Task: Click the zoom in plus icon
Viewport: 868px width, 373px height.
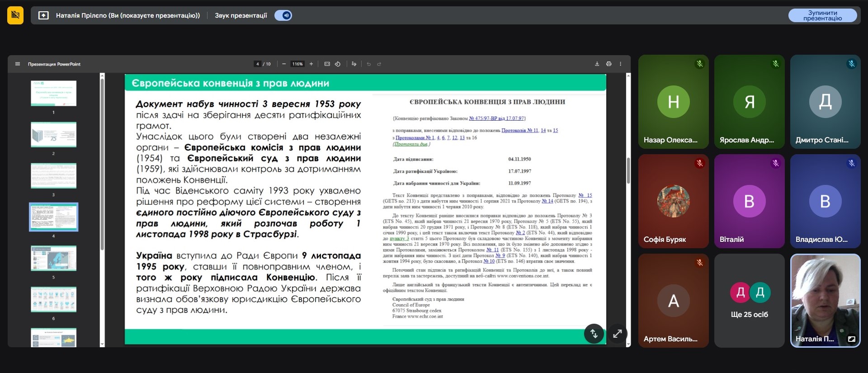Action: [x=311, y=64]
